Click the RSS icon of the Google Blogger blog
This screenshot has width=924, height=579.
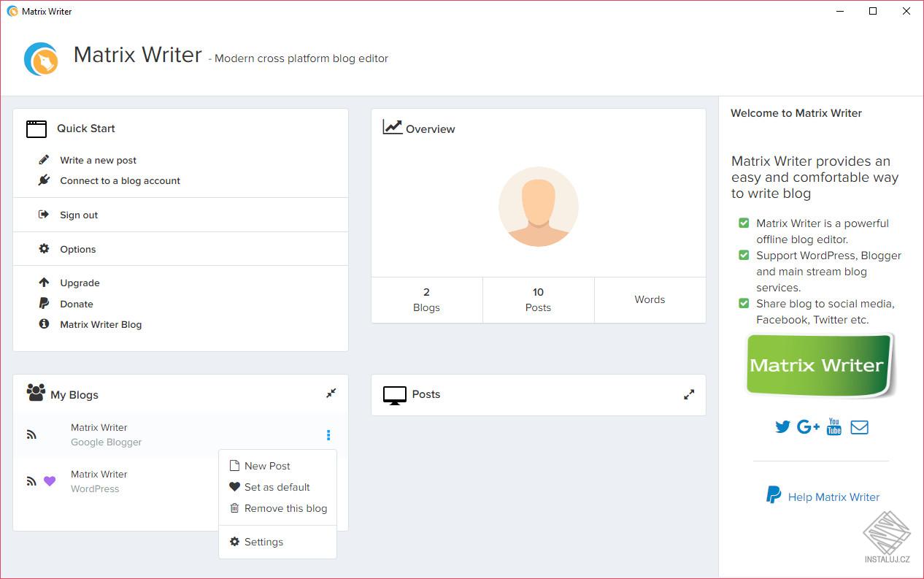click(31, 434)
